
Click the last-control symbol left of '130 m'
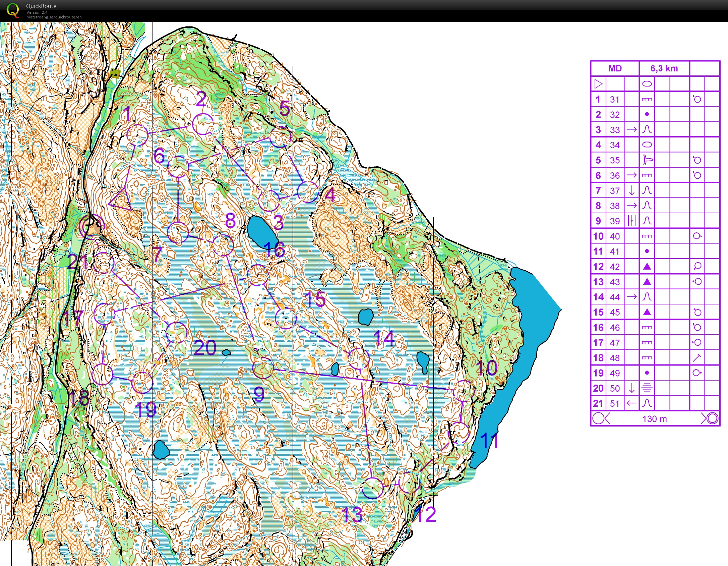(x=601, y=418)
